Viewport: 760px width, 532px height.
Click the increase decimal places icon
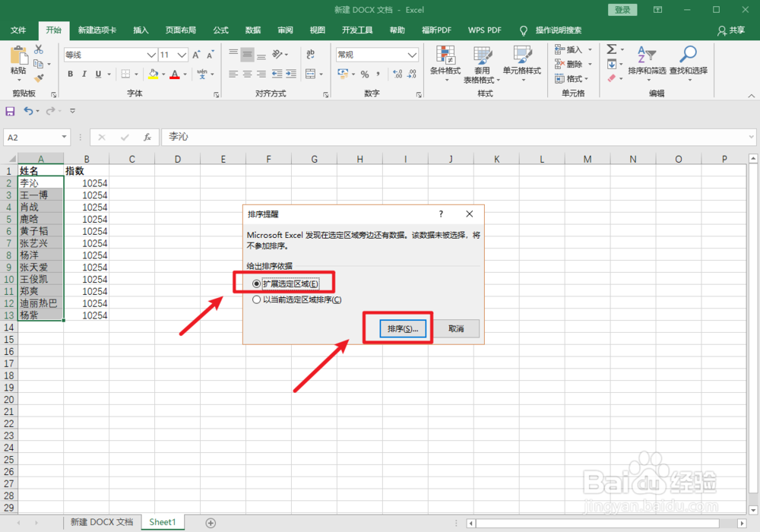pyautogui.click(x=396, y=74)
